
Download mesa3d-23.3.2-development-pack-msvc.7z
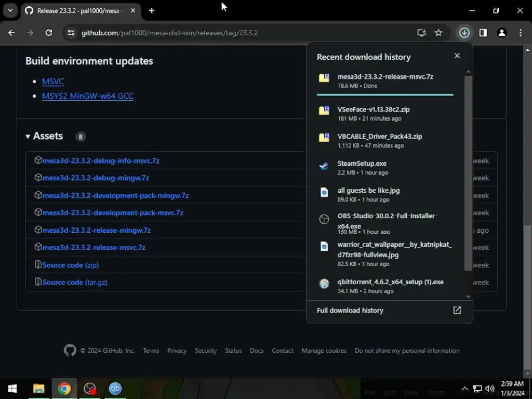point(113,212)
